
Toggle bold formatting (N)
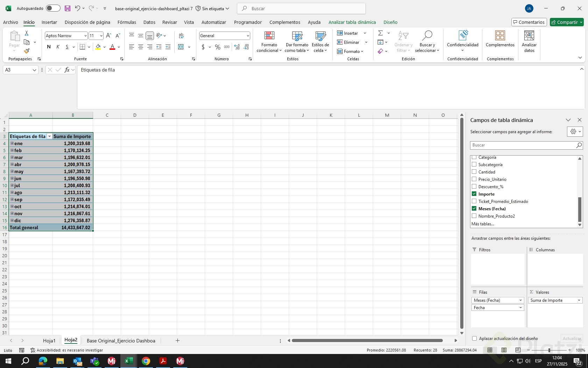click(49, 47)
